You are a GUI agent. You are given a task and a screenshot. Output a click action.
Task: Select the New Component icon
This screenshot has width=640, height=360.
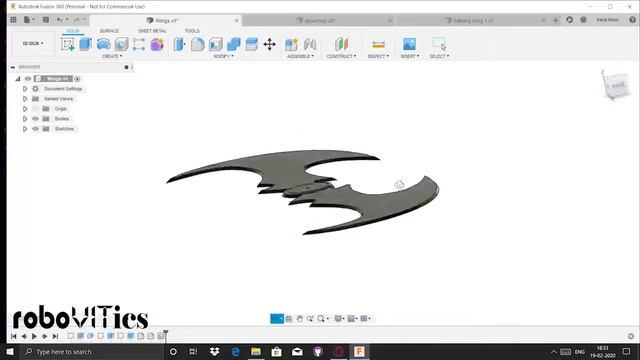(291, 44)
